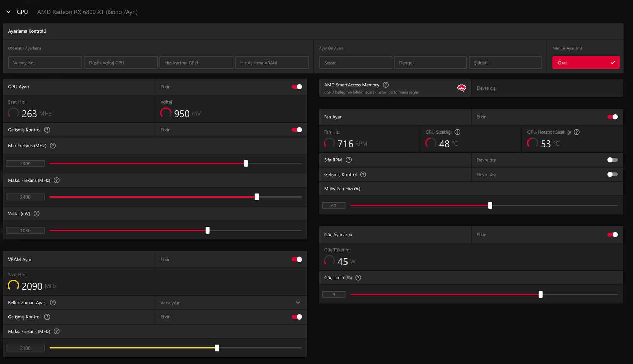Viewport: 633px width, 364px height.
Task: Choose Düşük voltaj GPU tuning
Action: click(121, 63)
